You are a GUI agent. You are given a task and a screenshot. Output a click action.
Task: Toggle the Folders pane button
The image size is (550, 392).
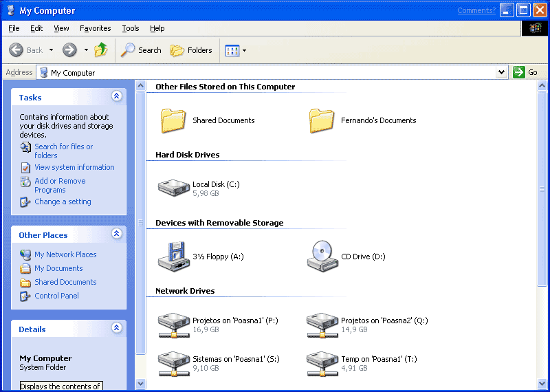(x=191, y=50)
